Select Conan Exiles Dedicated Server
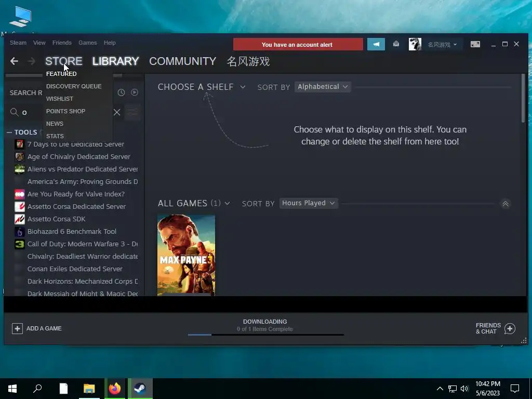The width and height of the screenshot is (532, 399). pyautogui.click(x=76, y=269)
